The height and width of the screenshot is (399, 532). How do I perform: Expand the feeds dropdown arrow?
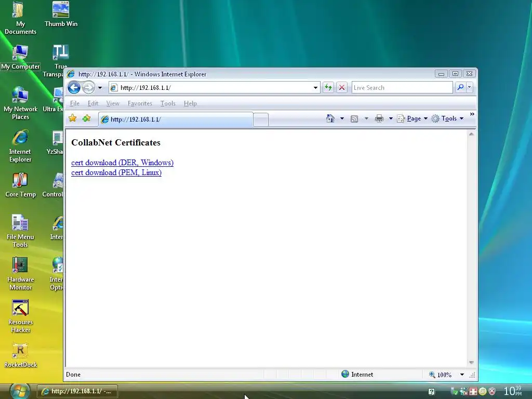(x=366, y=118)
